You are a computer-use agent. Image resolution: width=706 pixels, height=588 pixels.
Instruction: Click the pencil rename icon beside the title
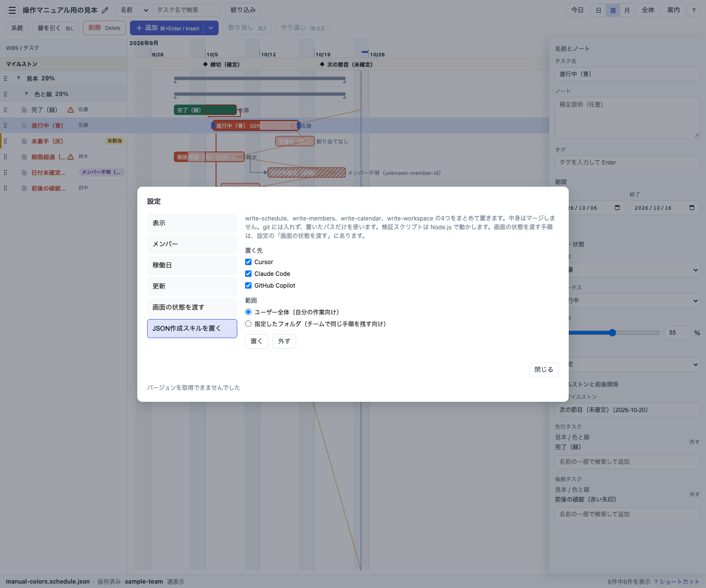tap(105, 10)
